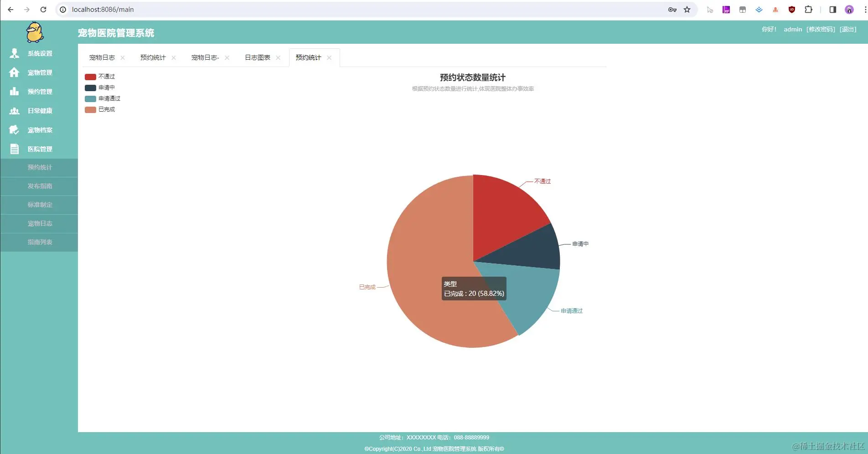Viewport: 868px width, 454px height.
Task: Open 标准制定 submenu item
Action: pyautogui.click(x=39, y=205)
